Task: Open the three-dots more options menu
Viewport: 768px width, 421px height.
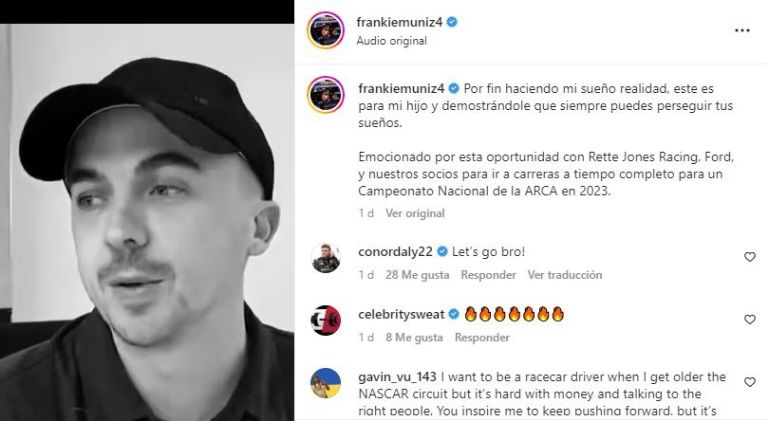Action: (742, 30)
